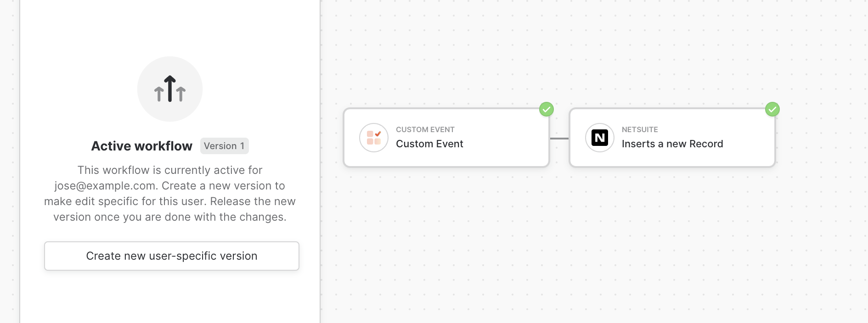Select the Custom Event trigger icon
Image resolution: width=868 pixels, height=323 pixels.
coord(374,138)
